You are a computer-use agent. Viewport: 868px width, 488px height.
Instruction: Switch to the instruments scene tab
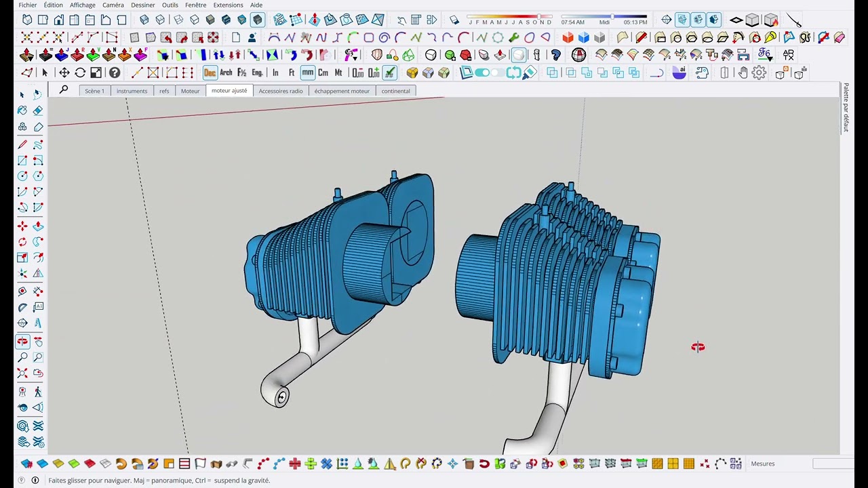pyautogui.click(x=132, y=91)
